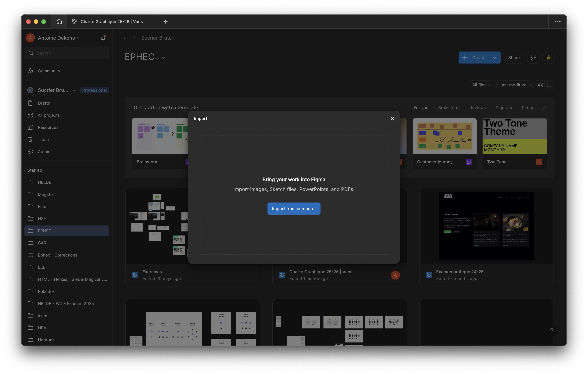Add a new tab with the plus icon
The height and width of the screenshot is (374, 588).
tap(165, 21)
